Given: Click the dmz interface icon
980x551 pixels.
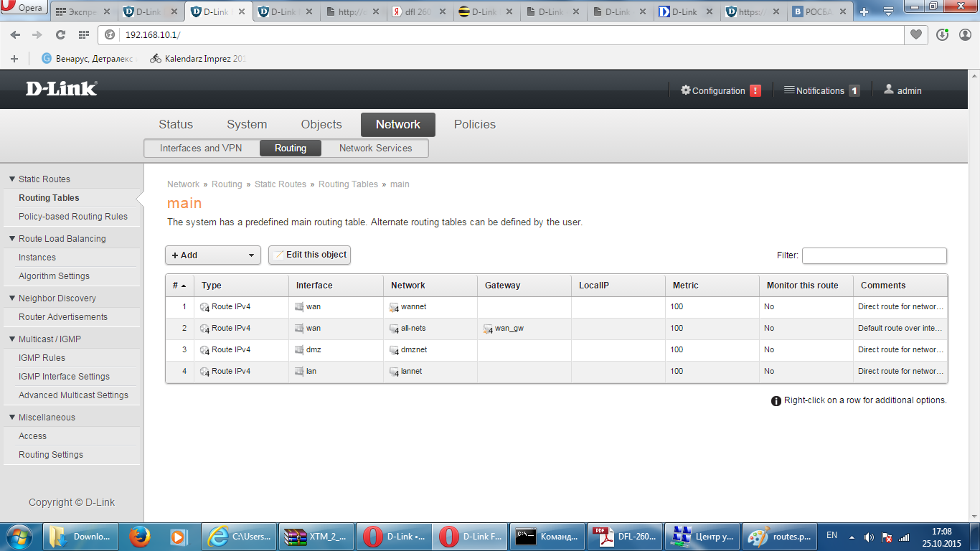Looking at the screenshot, I should (299, 350).
